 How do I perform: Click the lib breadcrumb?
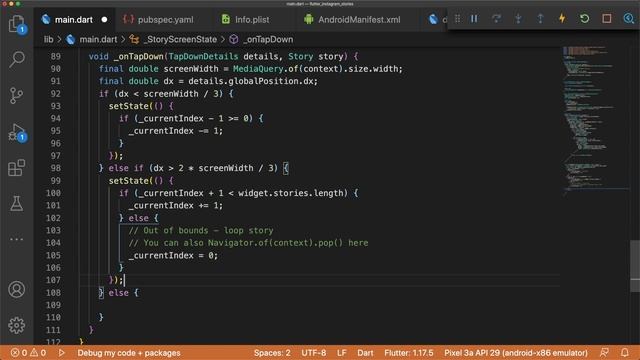tap(49, 40)
